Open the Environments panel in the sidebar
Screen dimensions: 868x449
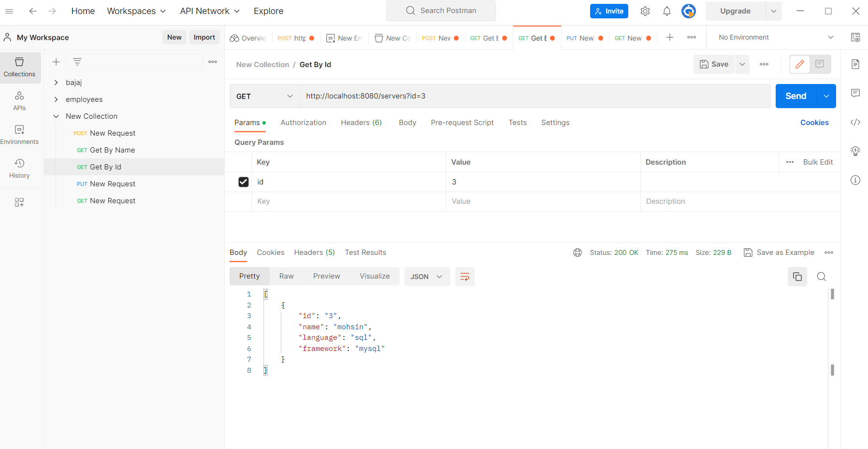click(19, 134)
